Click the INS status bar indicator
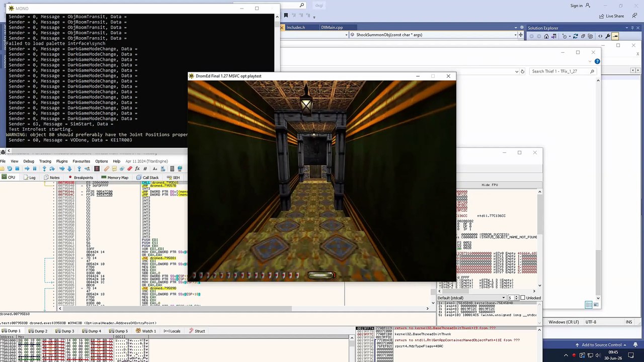 [629, 322]
